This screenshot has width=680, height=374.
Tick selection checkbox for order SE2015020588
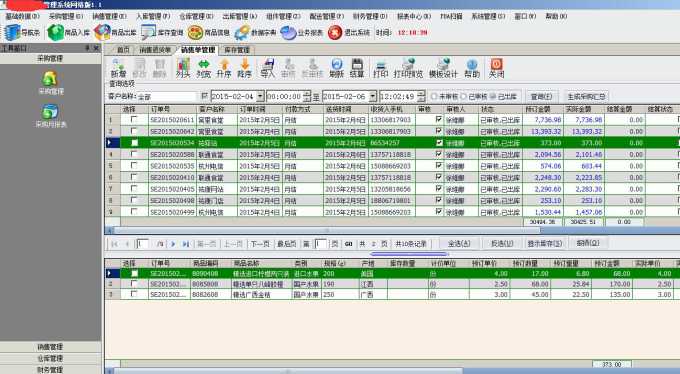point(134,154)
